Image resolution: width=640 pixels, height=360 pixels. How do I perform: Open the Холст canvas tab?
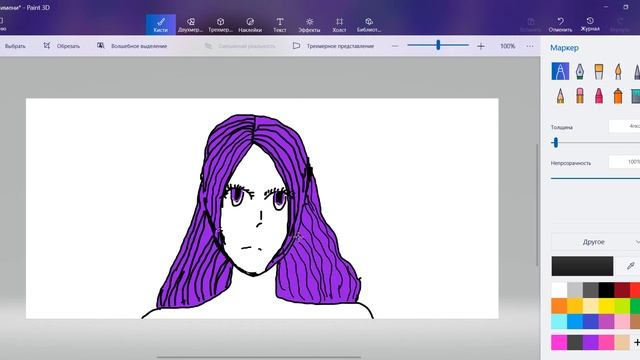(x=339, y=24)
